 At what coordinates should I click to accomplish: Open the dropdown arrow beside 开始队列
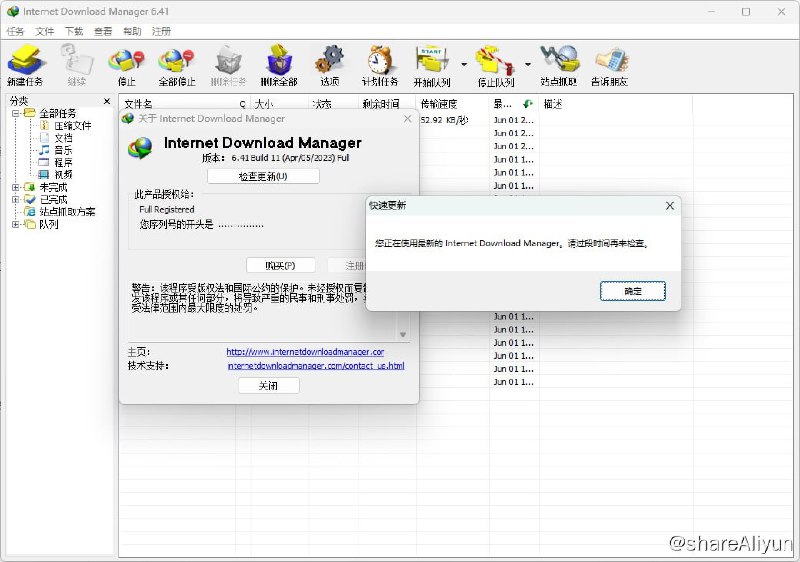pos(464,63)
